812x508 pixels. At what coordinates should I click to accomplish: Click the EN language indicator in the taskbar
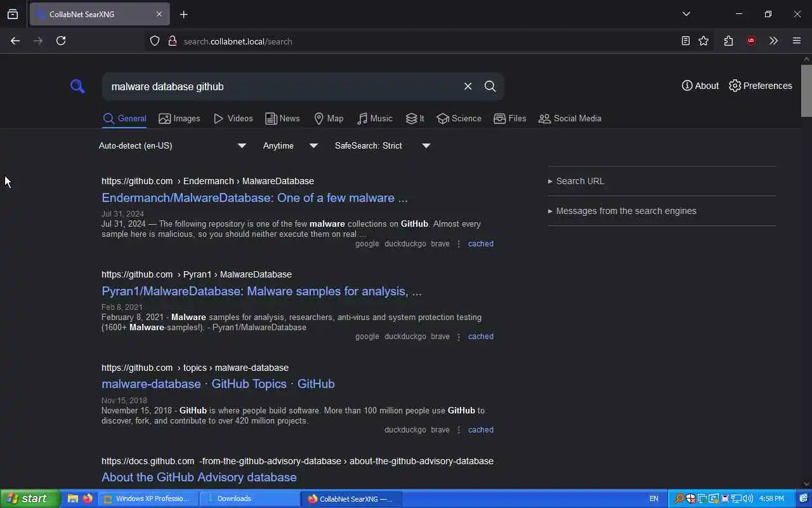coord(654,498)
